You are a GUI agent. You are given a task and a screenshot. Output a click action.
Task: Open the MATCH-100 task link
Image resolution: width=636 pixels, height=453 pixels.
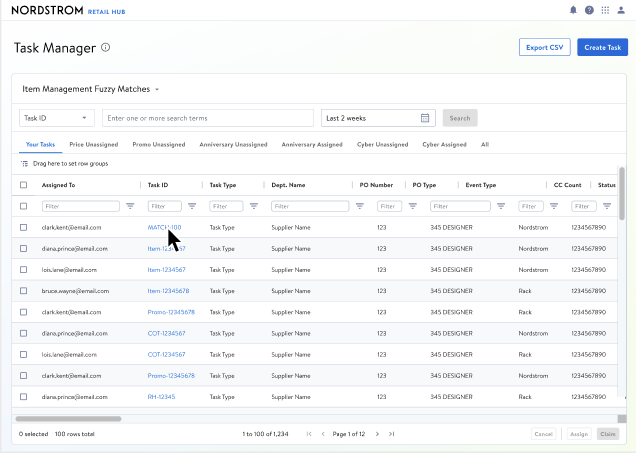[x=164, y=228]
